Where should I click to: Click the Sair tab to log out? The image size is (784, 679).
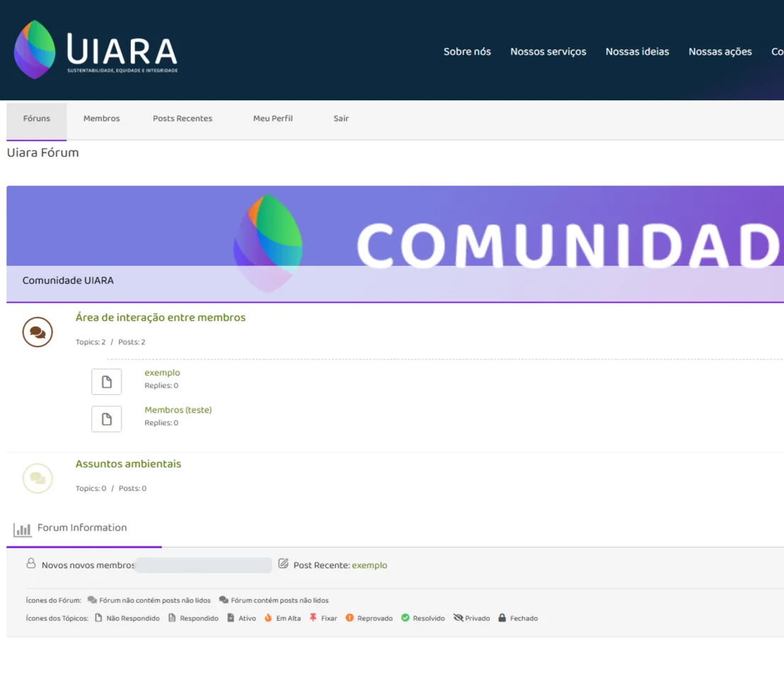click(x=341, y=119)
